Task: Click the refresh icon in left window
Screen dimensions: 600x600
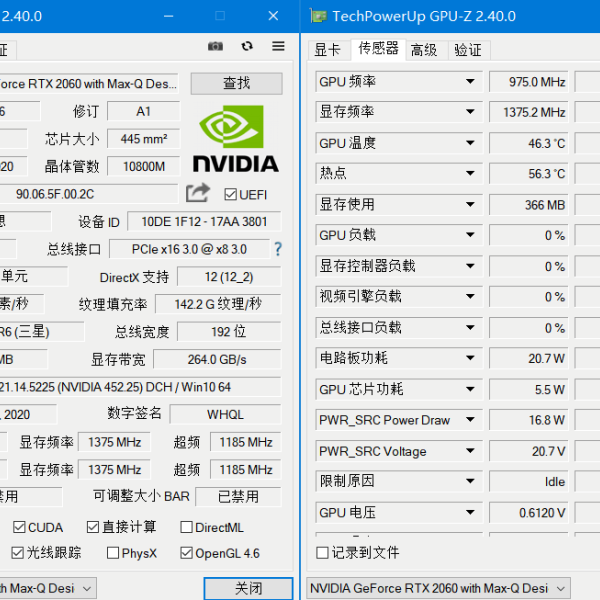Action: 247,46
